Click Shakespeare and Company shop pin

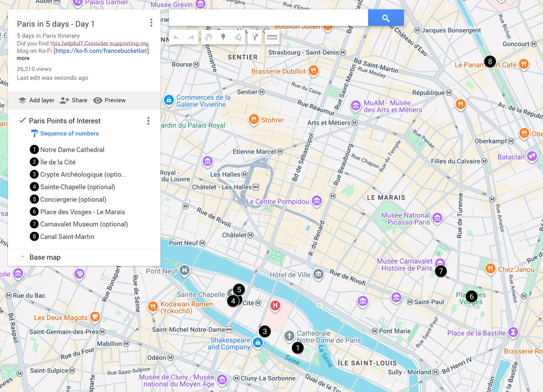[x=258, y=343]
